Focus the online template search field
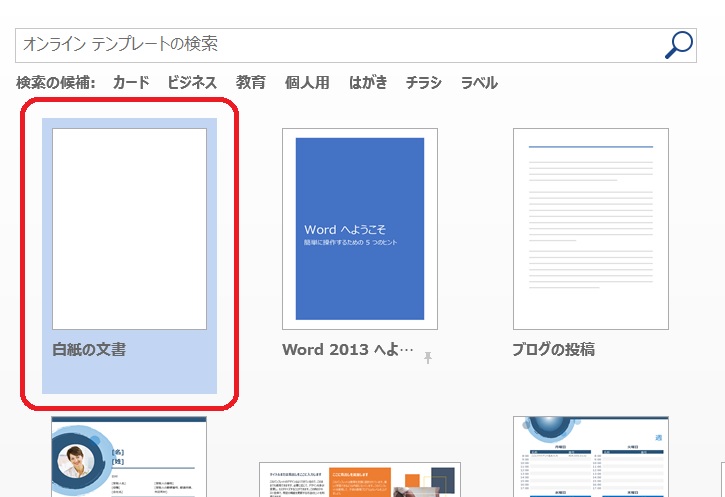Screen dimensions: 725x497 point(356,45)
